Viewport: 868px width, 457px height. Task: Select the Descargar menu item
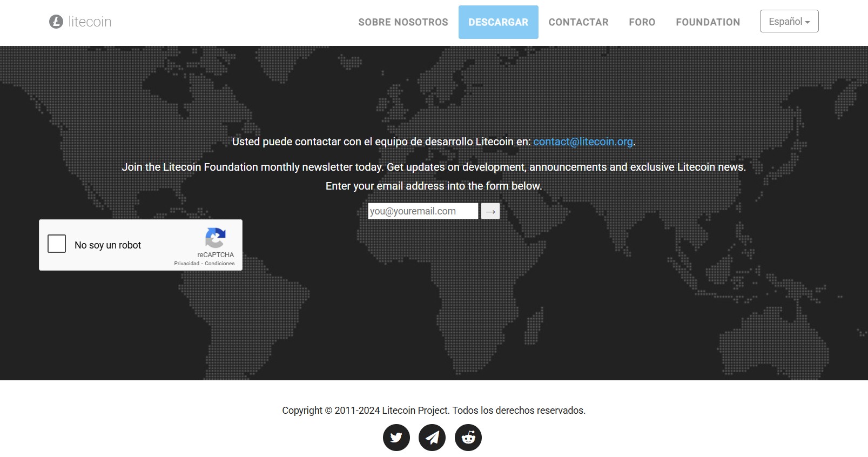click(499, 22)
